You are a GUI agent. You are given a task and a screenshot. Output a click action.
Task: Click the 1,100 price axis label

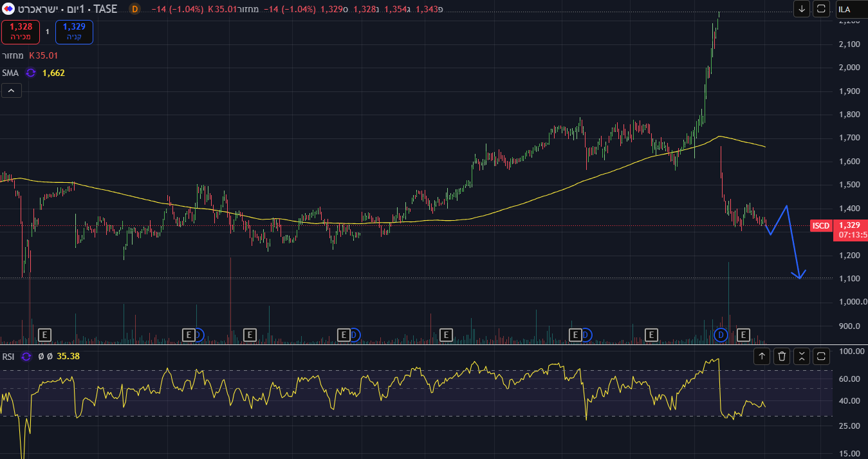pos(851,279)
